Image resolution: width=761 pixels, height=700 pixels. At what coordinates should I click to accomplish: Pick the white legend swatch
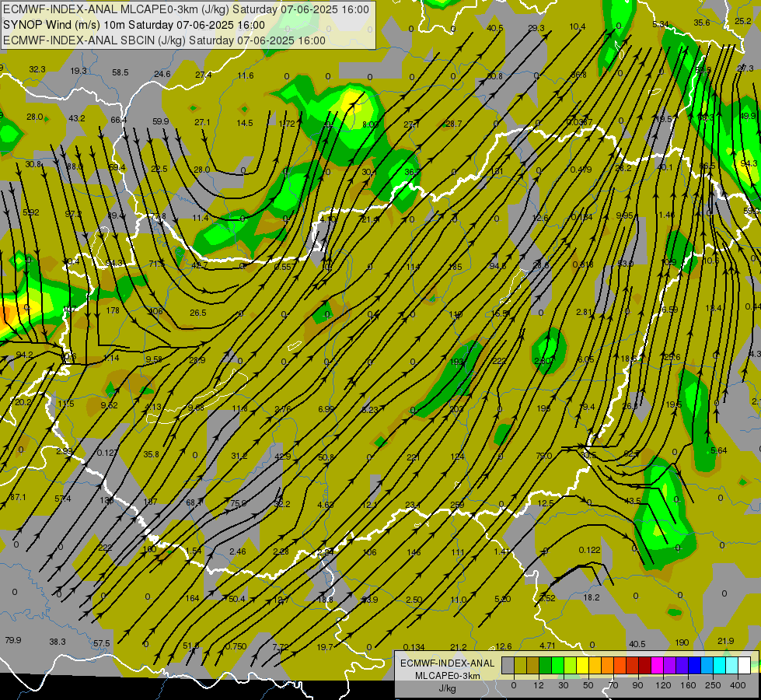pyautogui.click(x=745, y=666)
